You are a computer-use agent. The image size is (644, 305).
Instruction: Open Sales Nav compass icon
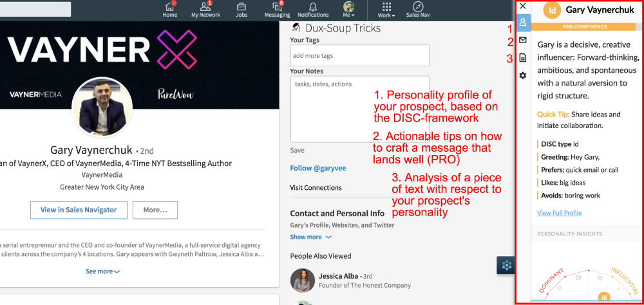(x=418, y=10)
